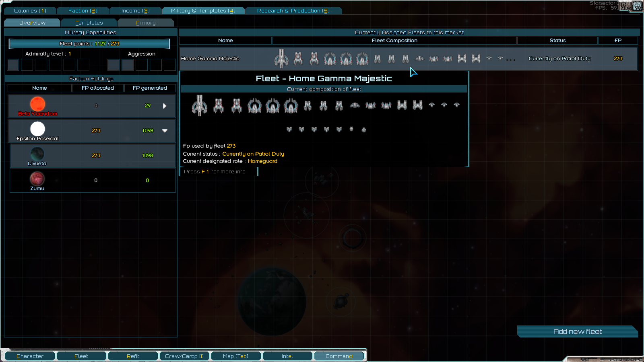
Task: Click Press F1 for more info hint
Action: coord(215,172)
